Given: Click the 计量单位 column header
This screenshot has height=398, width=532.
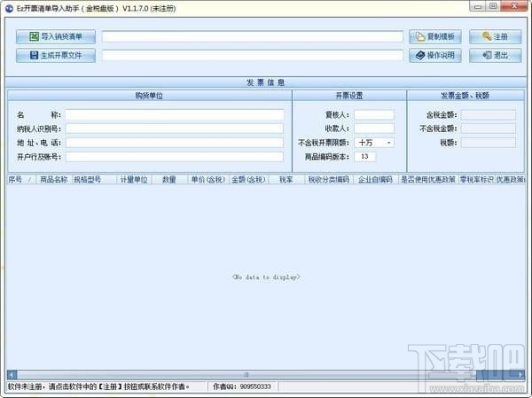Looking at the screenshot, I should pos(134,179).
